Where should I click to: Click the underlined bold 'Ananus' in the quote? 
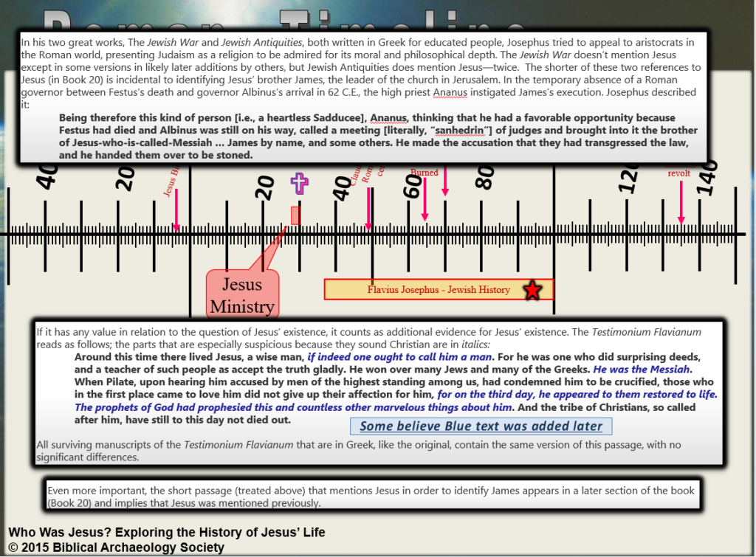[388, 117]
